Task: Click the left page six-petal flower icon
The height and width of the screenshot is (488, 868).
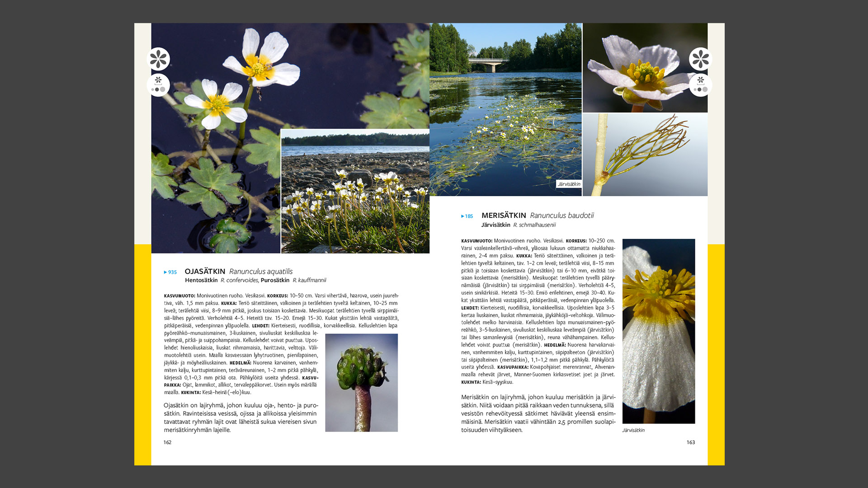Action: [158, 59]
